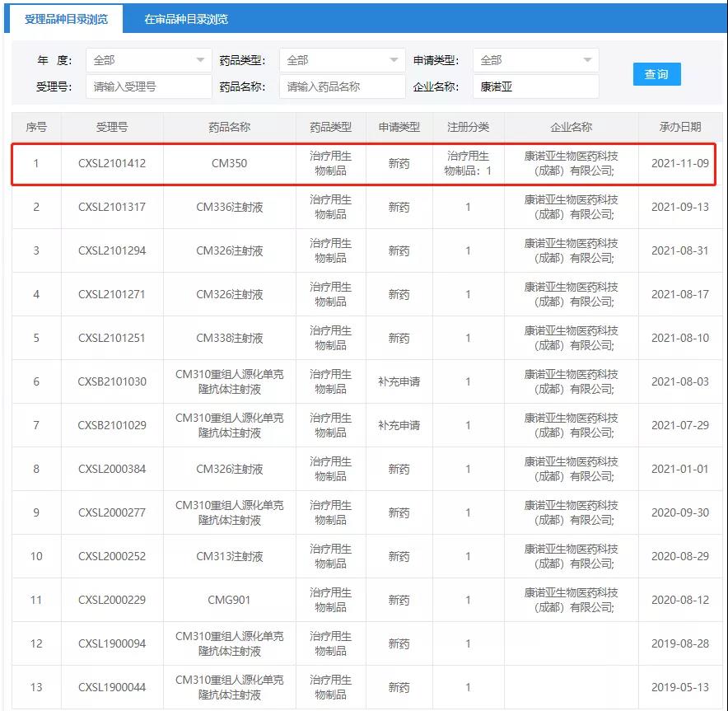The width and height of the screenshot is (728, 711).
Task: Click the date 2021-08-31 cell
Action: pos(679,250)
